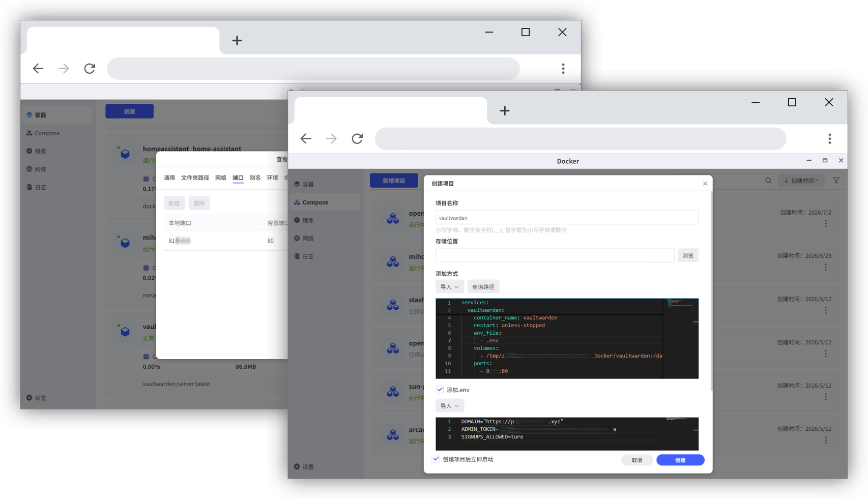
Task: Switch to the 通用 tab in back window dialog
Action: click(x=169, y=178)
